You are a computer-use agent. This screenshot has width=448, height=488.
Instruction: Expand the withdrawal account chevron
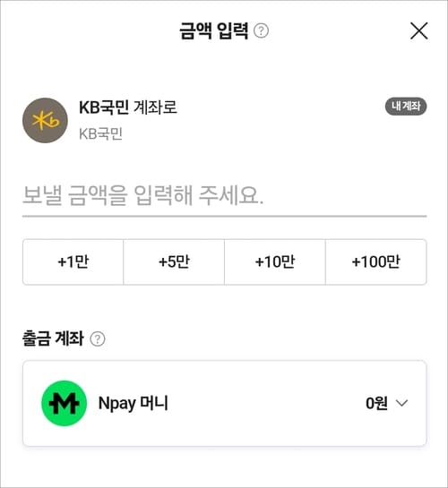(x=401, y=403)
